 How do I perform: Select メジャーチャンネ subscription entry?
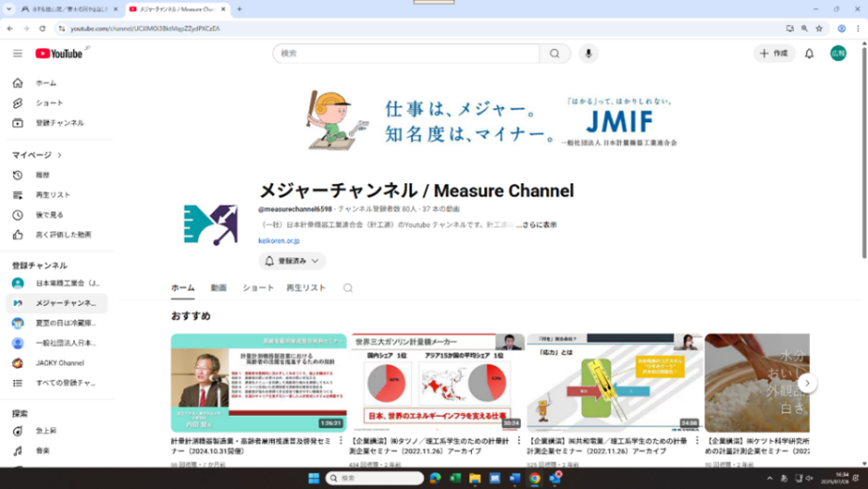[58, 303]
